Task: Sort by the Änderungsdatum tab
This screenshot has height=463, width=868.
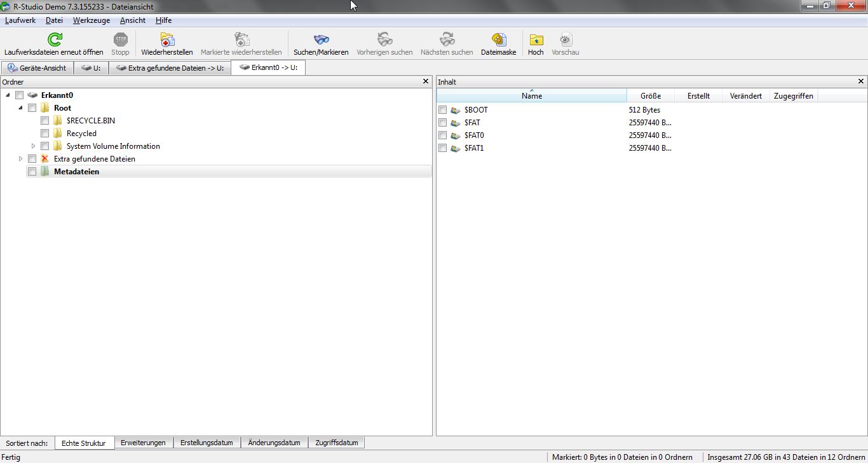Action: (x=274, y=443)
